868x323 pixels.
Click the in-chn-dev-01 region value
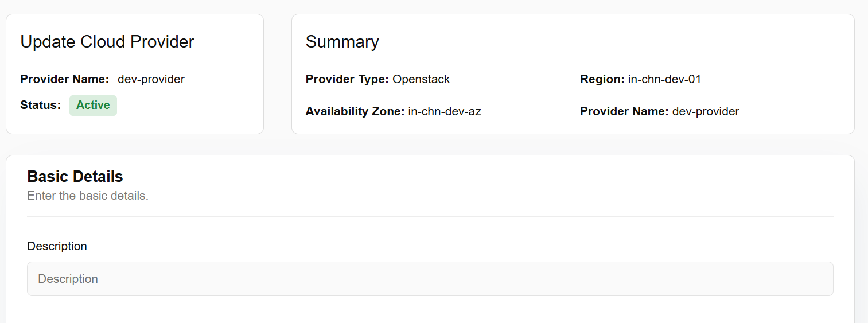664,79
